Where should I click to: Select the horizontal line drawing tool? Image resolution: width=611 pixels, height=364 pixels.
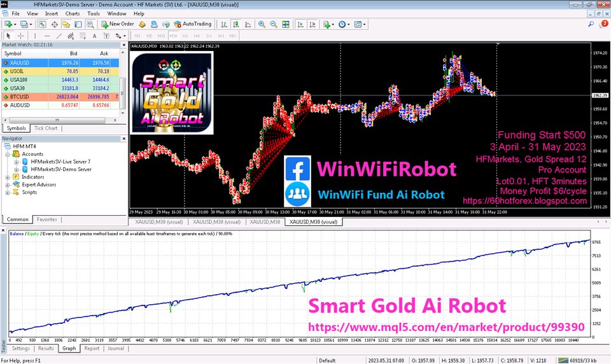[x=46, y=36]
